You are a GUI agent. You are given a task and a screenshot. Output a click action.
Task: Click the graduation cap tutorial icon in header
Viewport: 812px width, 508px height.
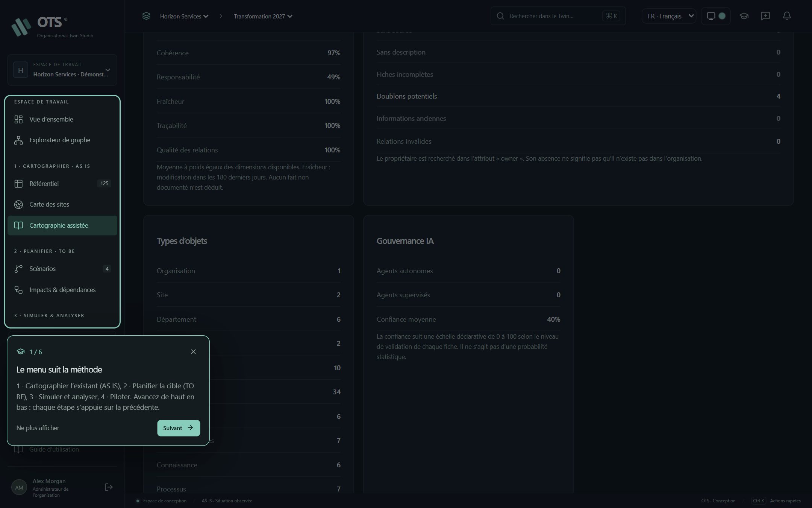744,16
